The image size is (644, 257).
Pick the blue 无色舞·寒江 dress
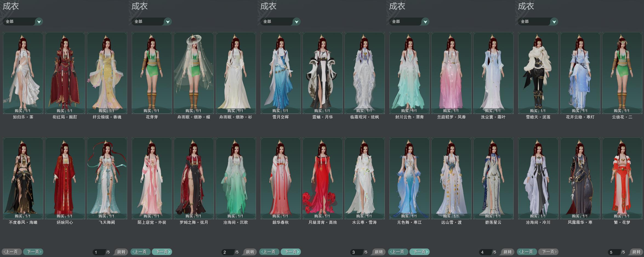(409, 178)
